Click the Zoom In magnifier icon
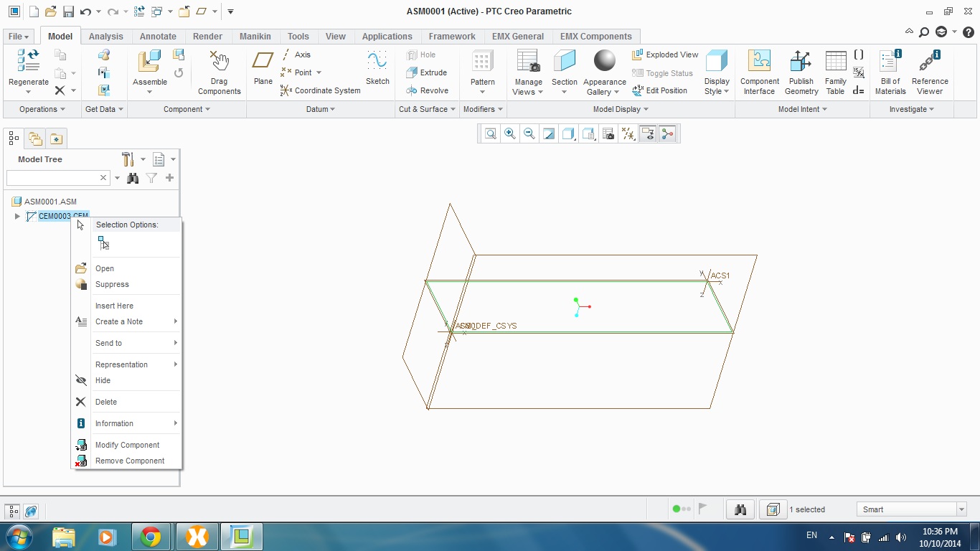 (x=510, y=133)
